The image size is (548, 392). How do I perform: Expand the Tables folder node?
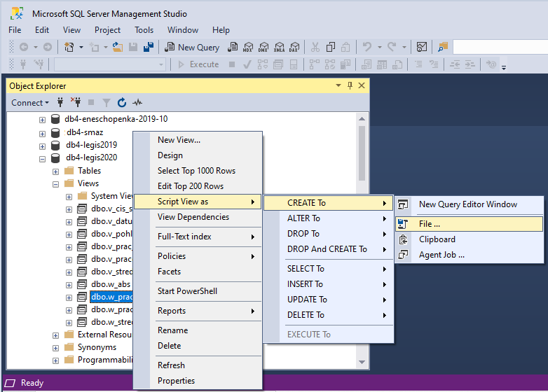[55, 171]
